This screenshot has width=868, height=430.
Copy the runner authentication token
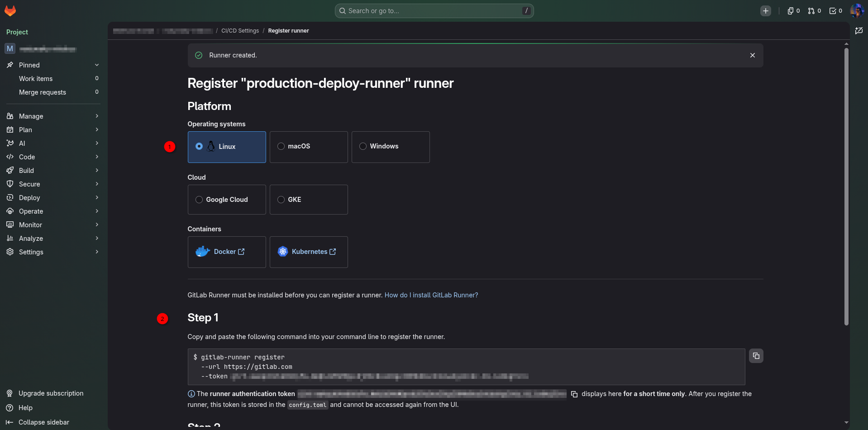pos(574,394)
